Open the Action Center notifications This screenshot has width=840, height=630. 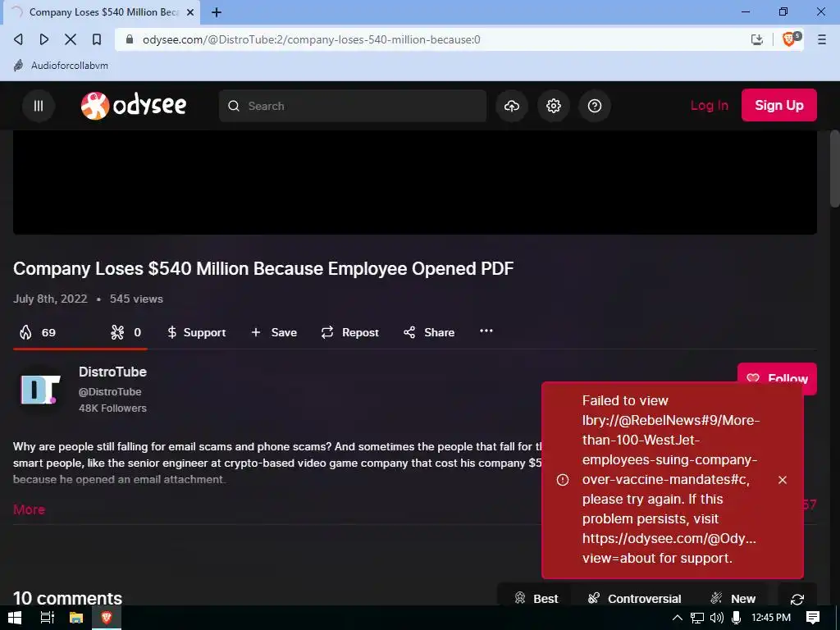click(x=813, y=618)
